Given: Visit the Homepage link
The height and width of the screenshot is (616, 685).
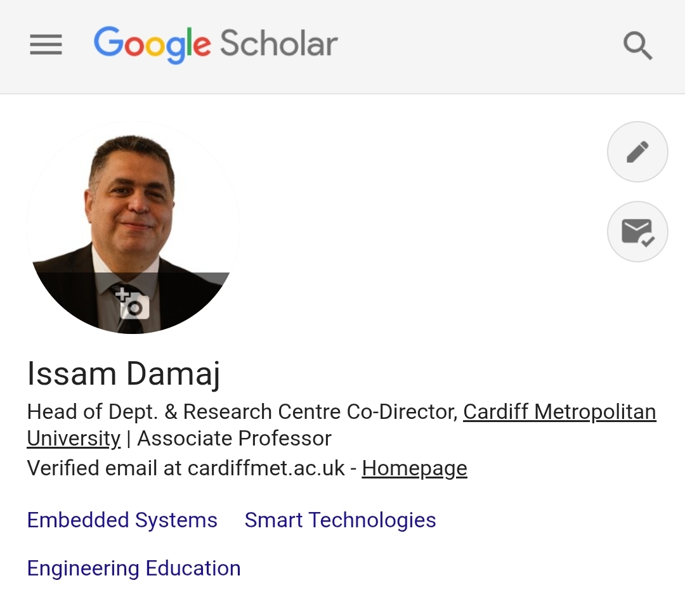Looking at the screenshot, I should tap(414, 468).
